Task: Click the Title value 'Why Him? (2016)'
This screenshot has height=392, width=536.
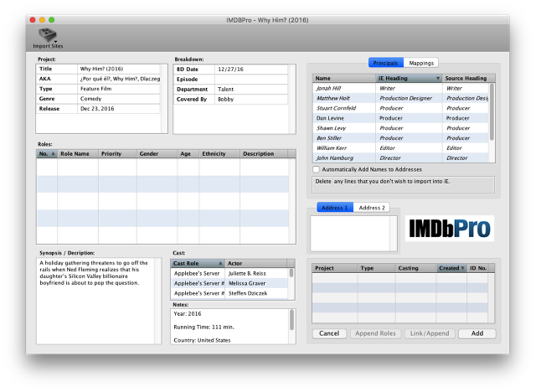Action: click(x=119, y=69)
